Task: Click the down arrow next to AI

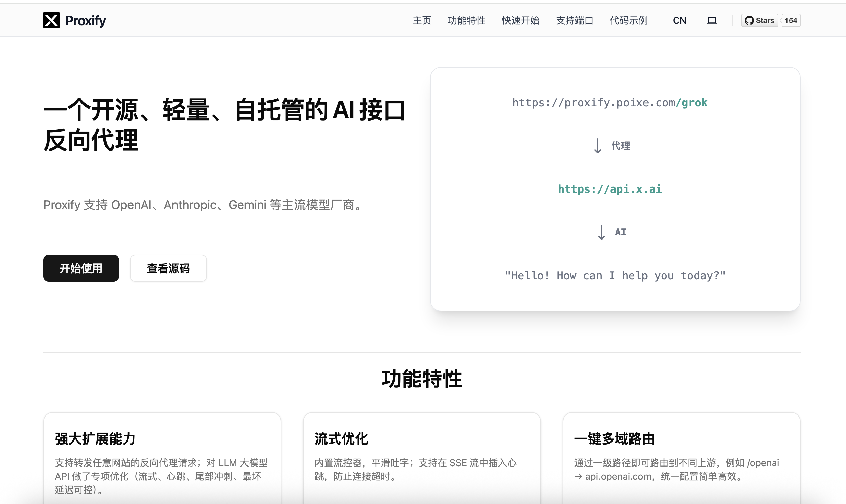Action: click(601, 232)
